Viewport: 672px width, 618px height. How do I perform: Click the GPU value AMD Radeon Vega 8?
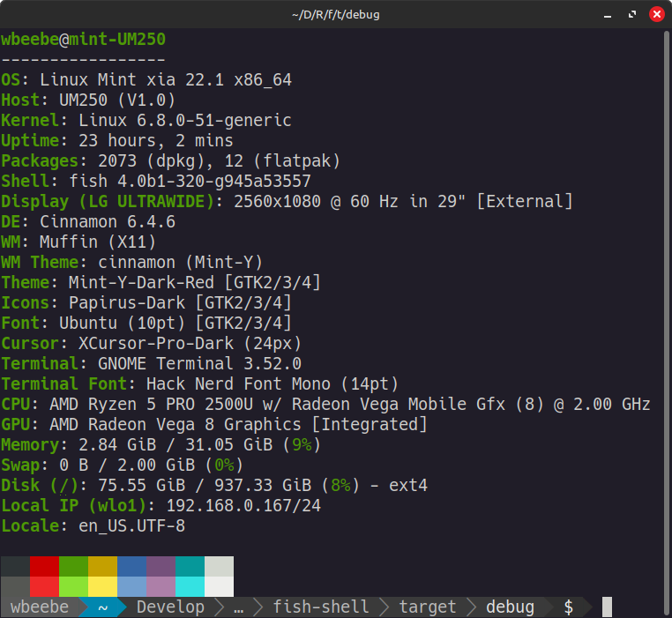(131, 424)
